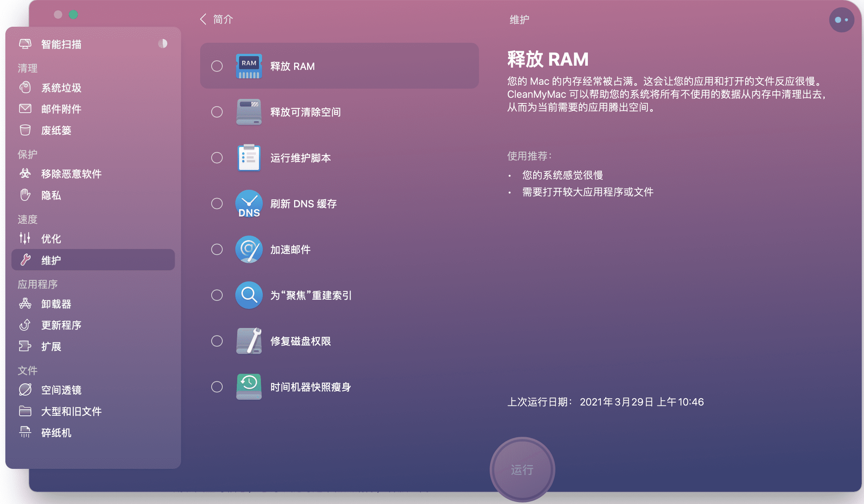Go back using the chevron beside 简介
This screenshot has width=864, height=504.
pos(203,19)
